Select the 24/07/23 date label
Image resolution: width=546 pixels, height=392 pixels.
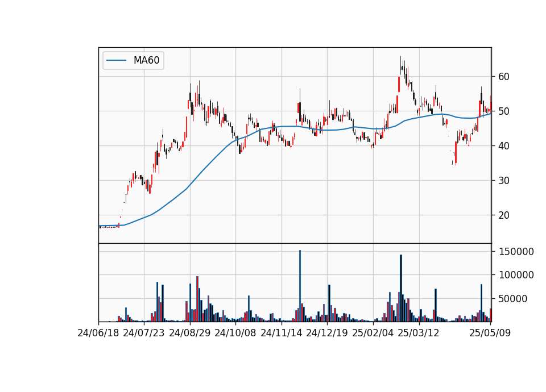(144, 333)
